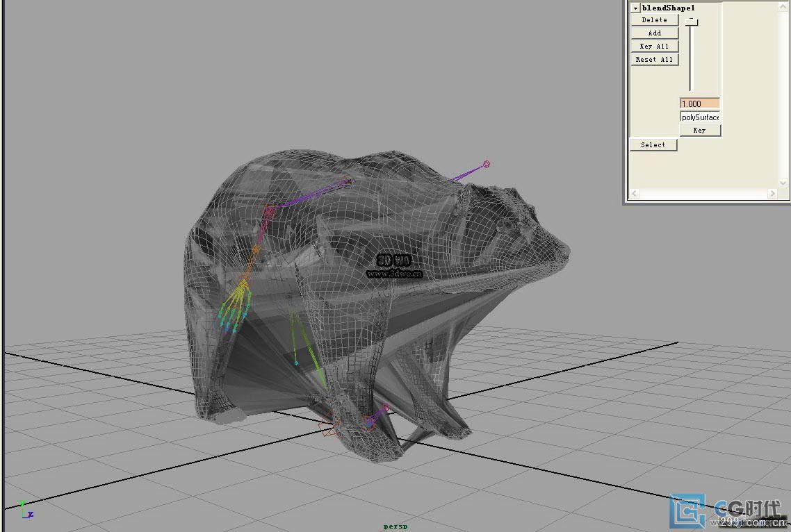Click the blend shape panel's left scroll arrow
Screen dimensions: 791x532
634,193
